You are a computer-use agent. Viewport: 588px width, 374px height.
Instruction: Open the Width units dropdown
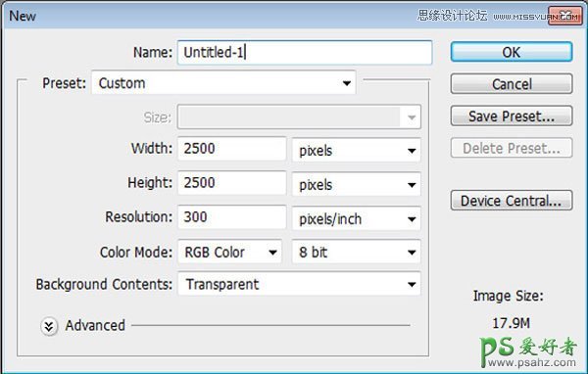click(x=357, y=150)
